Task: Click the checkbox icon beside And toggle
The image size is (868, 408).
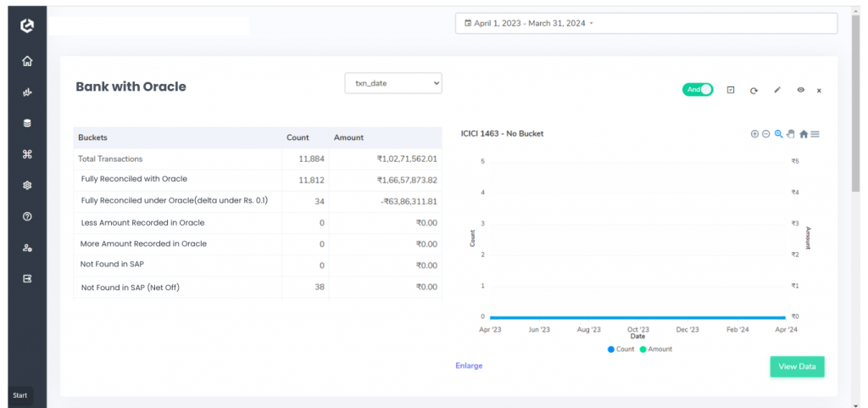Action: coord(730,90)
